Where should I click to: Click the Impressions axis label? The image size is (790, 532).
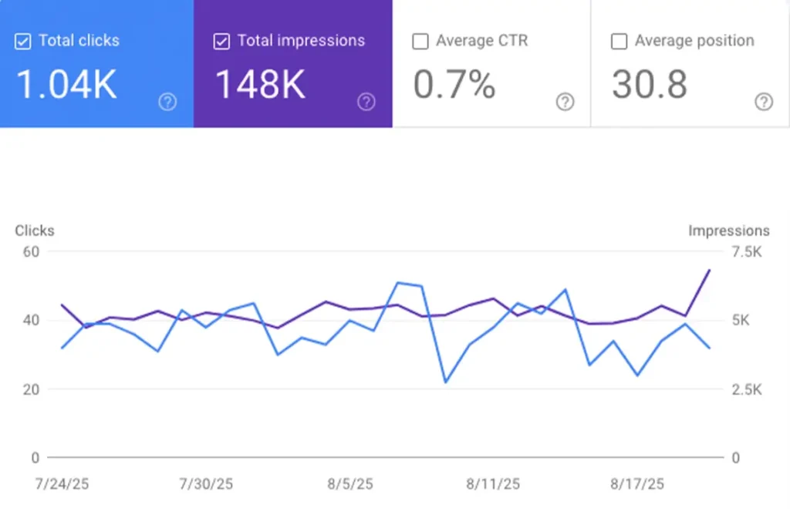[x=728, y=231]
